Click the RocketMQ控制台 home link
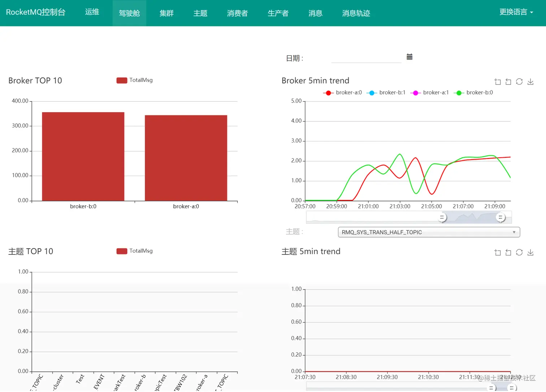The height and width of the screenshot is (392, 546). pyautogui.click(x=36, y=12)
